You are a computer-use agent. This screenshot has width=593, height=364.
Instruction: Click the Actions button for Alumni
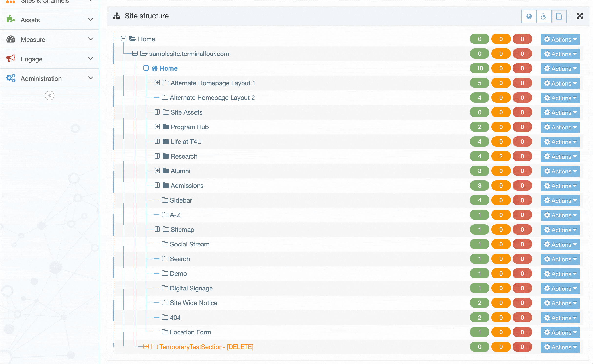(560, 171)
